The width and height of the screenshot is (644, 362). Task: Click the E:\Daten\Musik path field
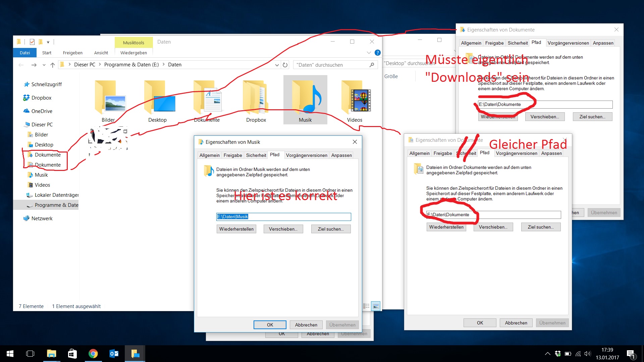click(x=283, y=217)
